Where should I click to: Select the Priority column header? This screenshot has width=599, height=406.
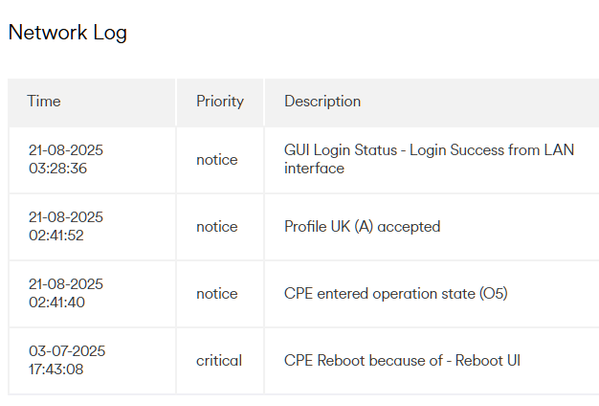coord(220,101)
